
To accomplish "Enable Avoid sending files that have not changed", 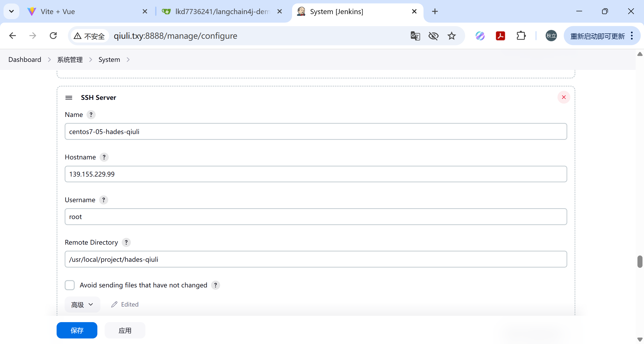I will point(70,285).
